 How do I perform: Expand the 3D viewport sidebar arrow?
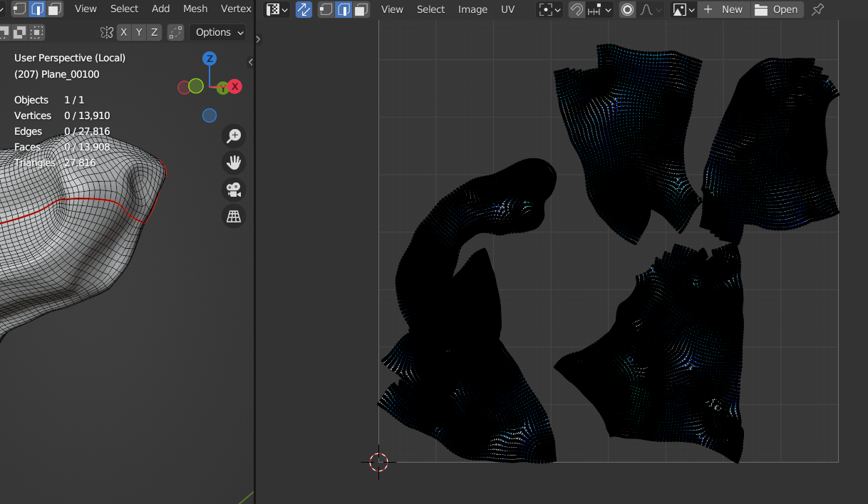pos(251,62)
